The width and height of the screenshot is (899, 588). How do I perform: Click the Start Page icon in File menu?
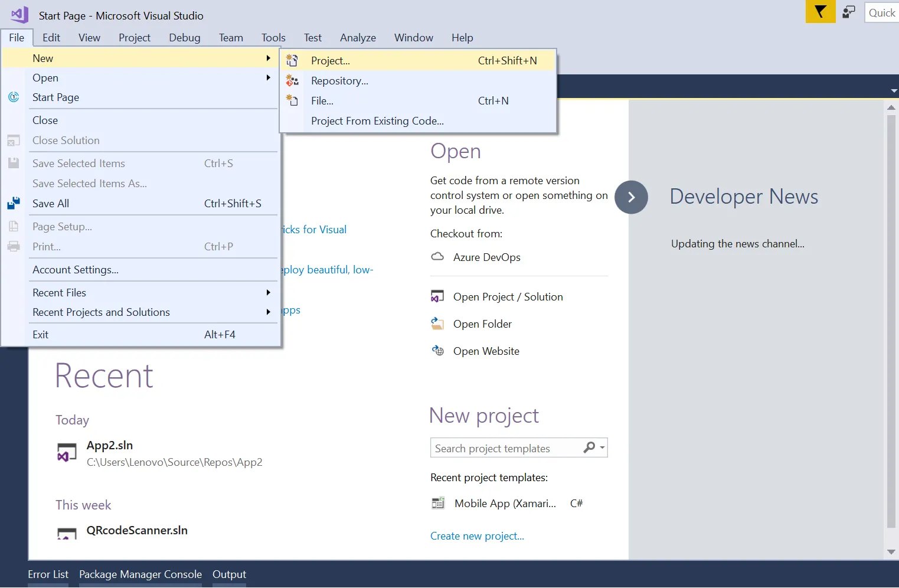[14, 97]
